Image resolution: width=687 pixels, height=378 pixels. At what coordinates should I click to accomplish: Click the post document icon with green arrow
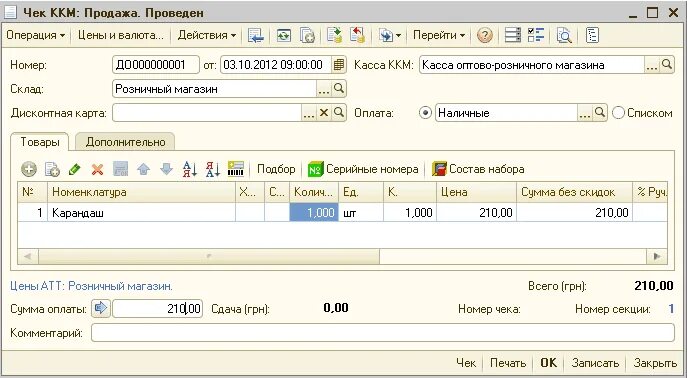334,35
